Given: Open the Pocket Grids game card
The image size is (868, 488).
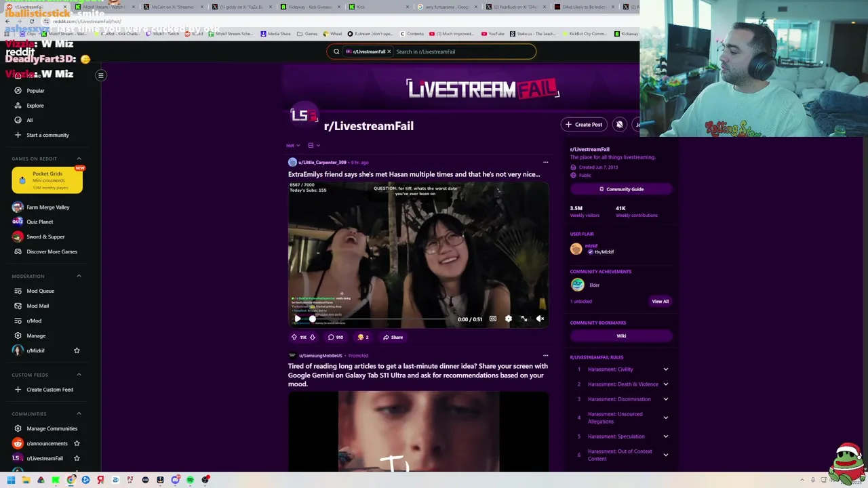Looking at the screenshot, I should pyautogui.click(x=47, y=180).
